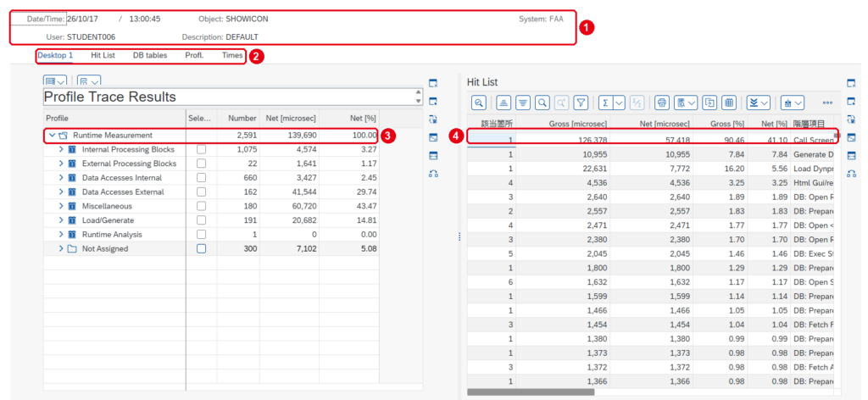The width and height of the screenshot is (868, 400).
Task: Click the Number column header in Profile table
Action: [x=237, y=119]
